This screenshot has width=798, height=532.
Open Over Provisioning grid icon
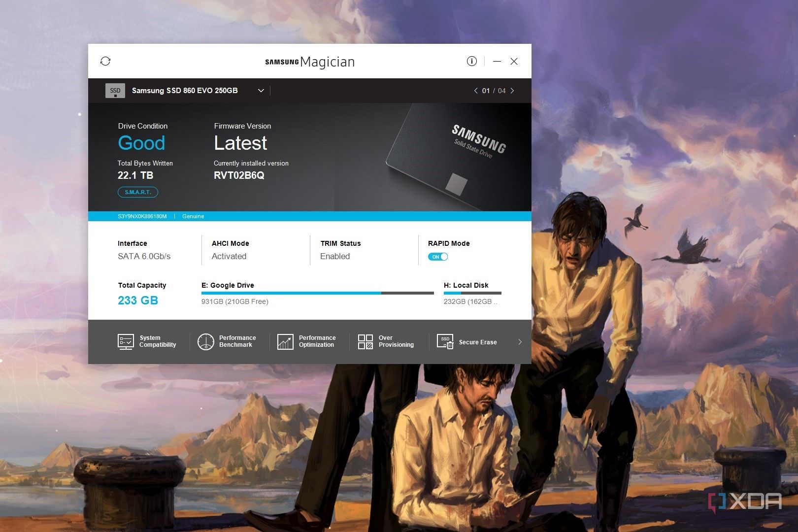pyautogui.click(x=365, y=341)
